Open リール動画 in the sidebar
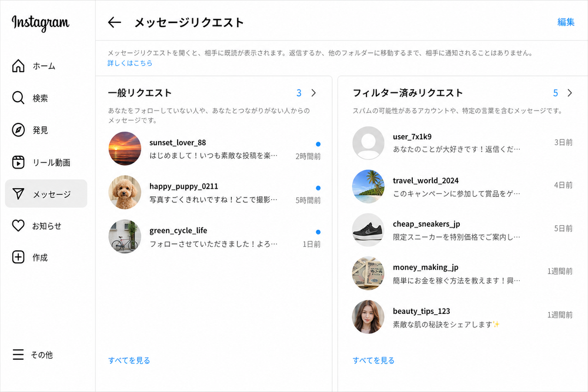 pyautogui.click(x=51, y=163)
